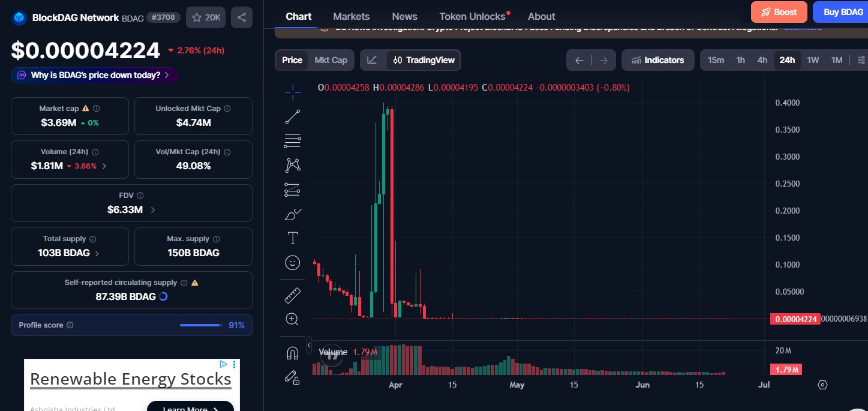This screenshot has height=411, width=868.
Task: Select the text annotation tool
Action: click(x=293, y=238)
